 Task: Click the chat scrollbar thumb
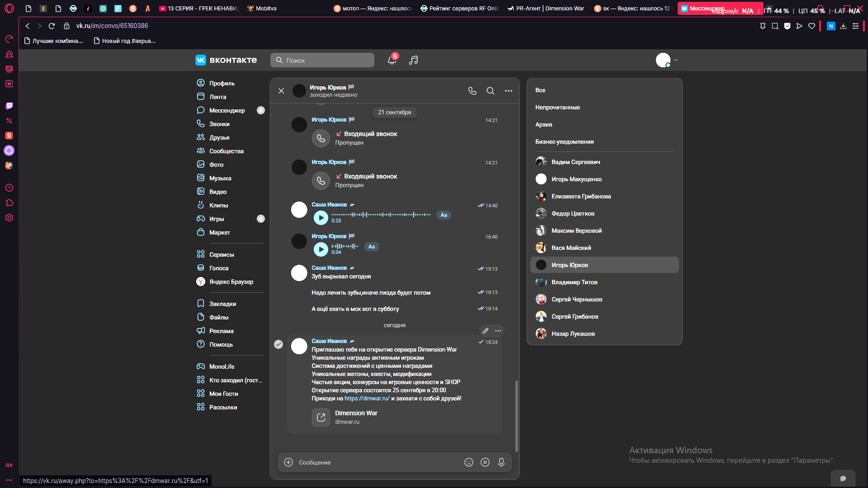click(516, 416)
